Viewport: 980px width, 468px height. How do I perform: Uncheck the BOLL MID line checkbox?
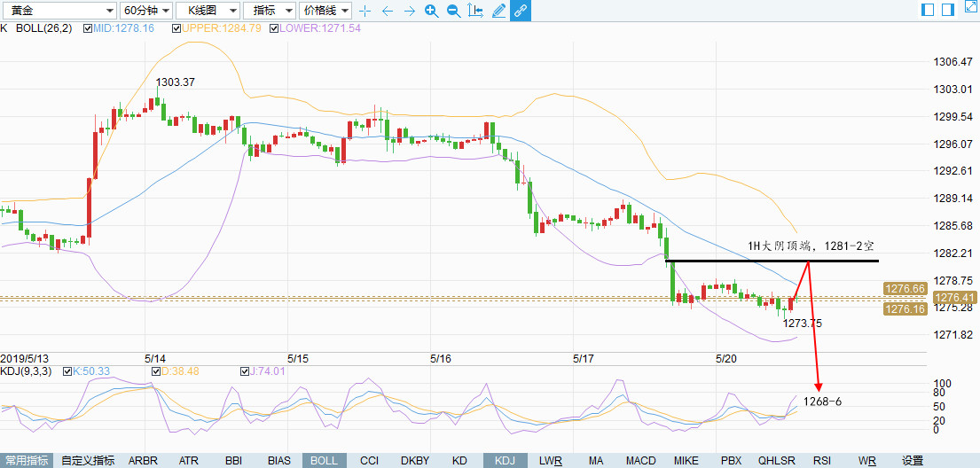(x=87, y=28)
